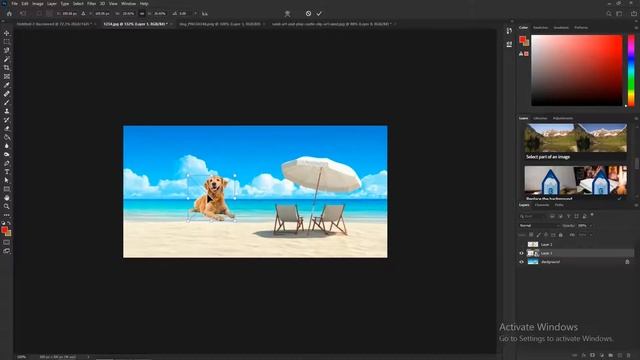
Task: Show Layer 2 via its visibility box
Action: [x=521, y=244]
